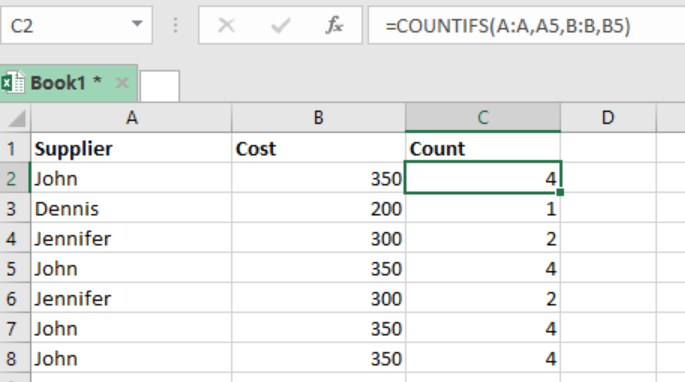
Task: Select cost 350 in row 2
Action: pyautogui.click(x=318, y=178)
